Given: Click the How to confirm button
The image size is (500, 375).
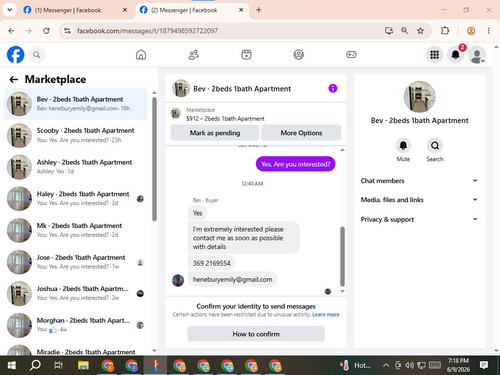Looking at the screenshot, I should tap(256, 334).
